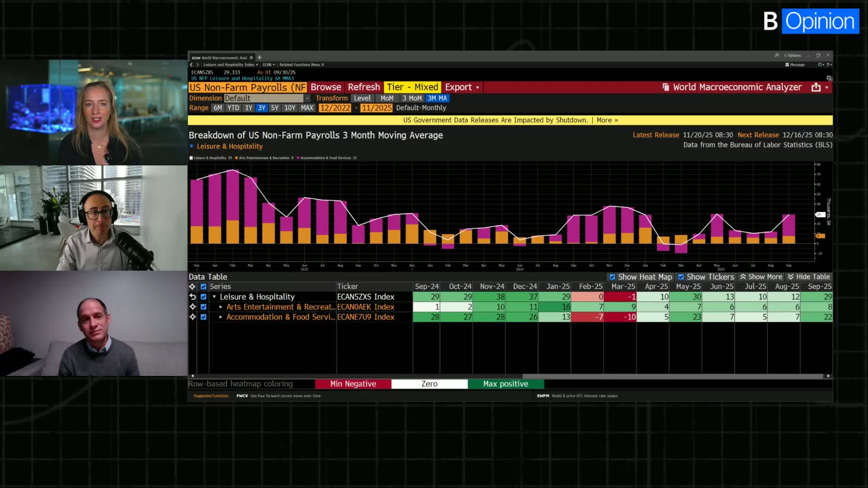Uncheck the Arts Entertainment & Recreation series checkbox
868x488 pixels.
tap(203, 307)
